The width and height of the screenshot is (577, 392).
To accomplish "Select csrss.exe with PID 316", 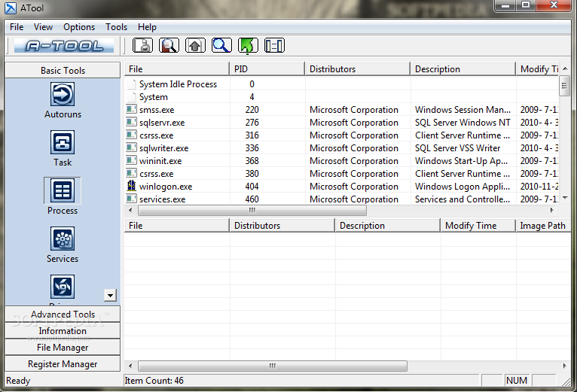I will [x=341, y=135].
